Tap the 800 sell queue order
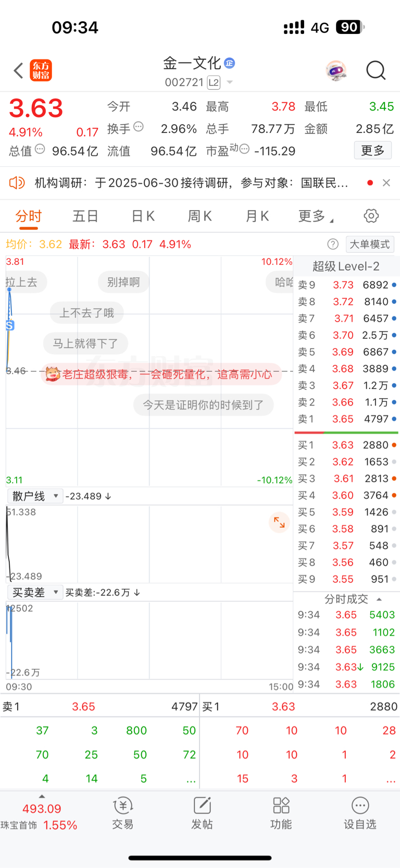 pos(136,730)
